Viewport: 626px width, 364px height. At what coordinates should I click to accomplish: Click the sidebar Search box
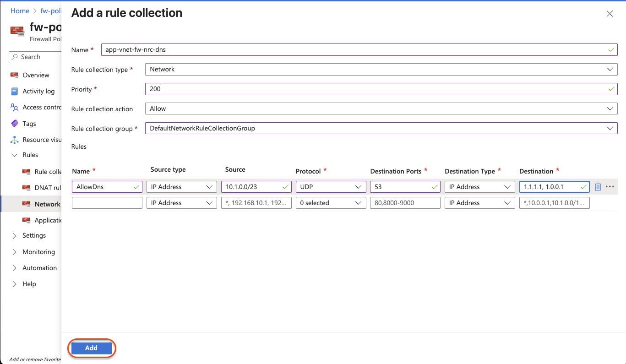pyautogui.click(x=35, y=57)
